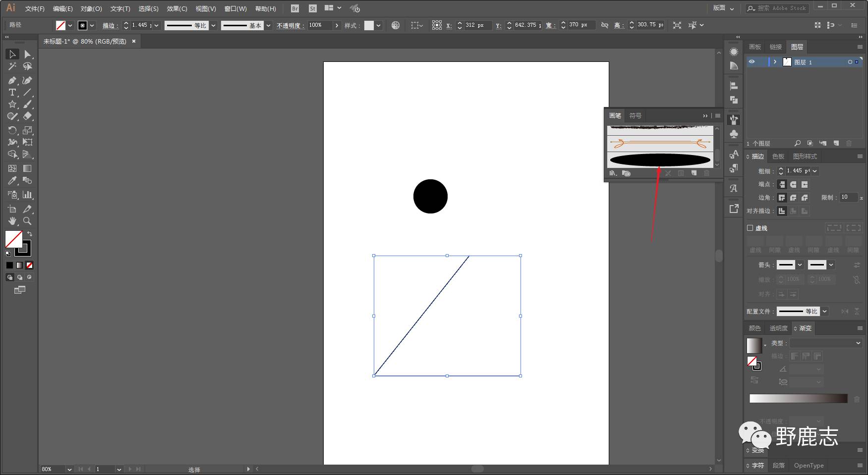Open the gradient 类型 dropdown
Viewport: 868px width, 475px height.
826,343
